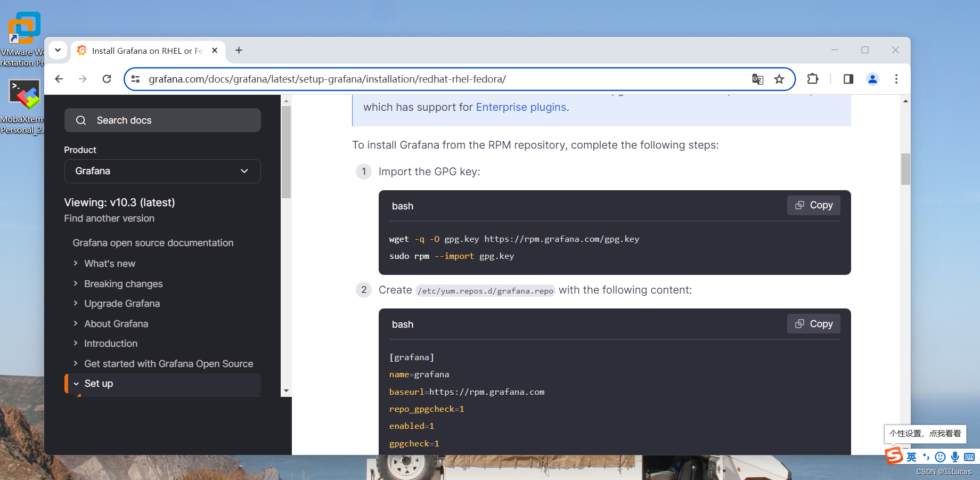Image resolution: width=980 pixels, height=480 pixels.
Task: Click Find another version link
Action: click(109, 218)
